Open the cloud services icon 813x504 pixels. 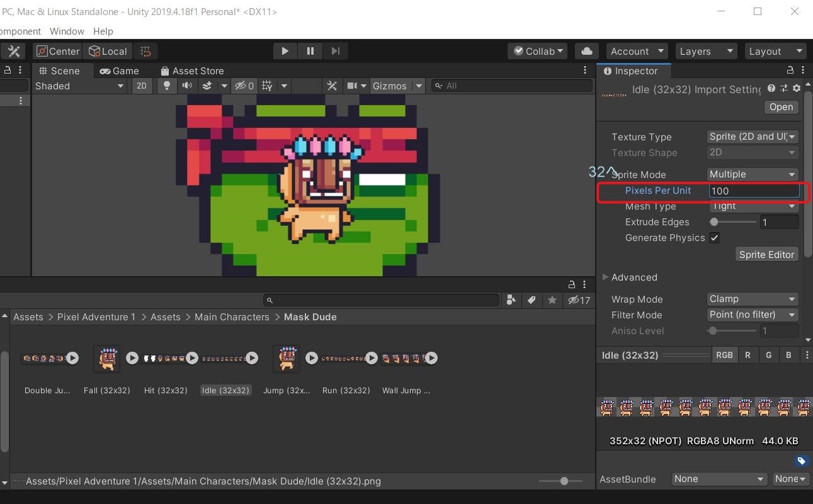586,51
